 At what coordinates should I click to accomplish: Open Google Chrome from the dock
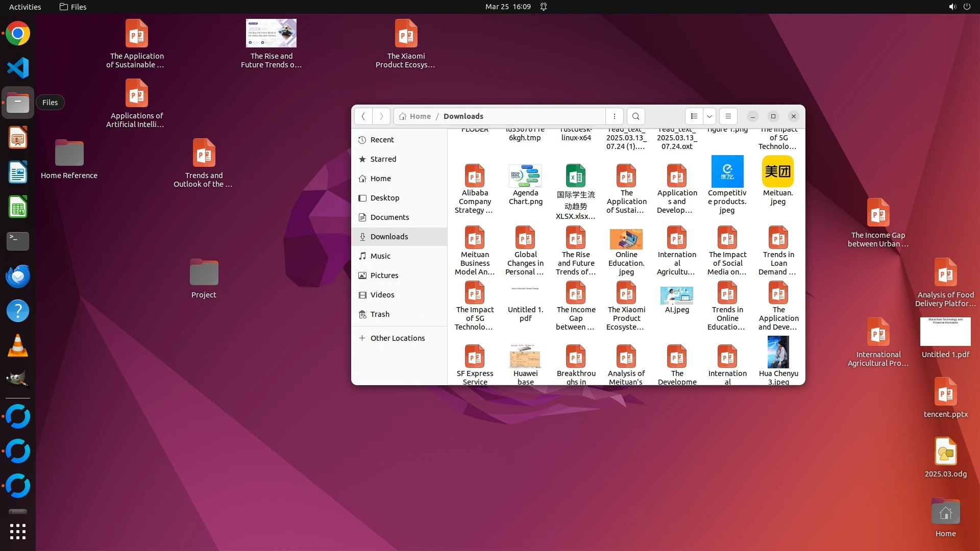[x=18, y=34]
